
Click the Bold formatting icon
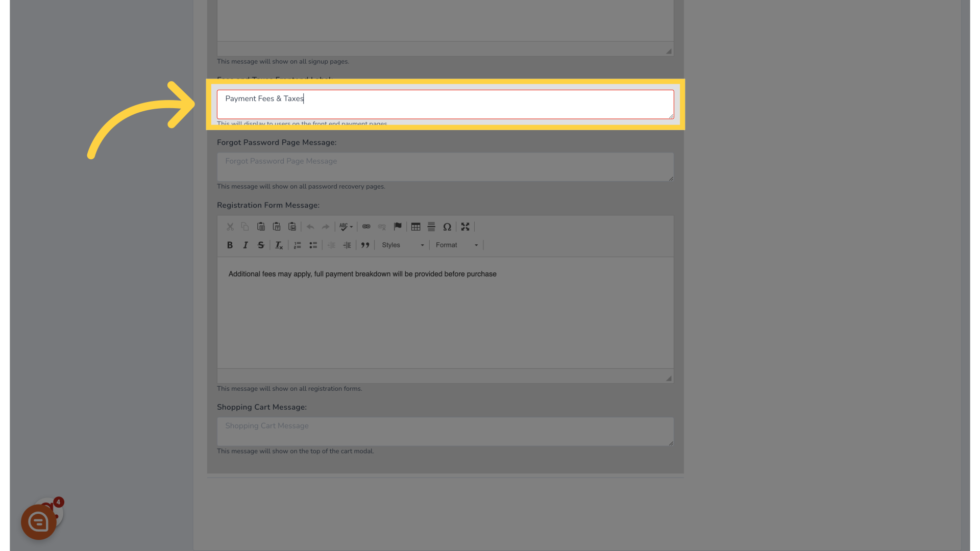[x=230, y=244]
